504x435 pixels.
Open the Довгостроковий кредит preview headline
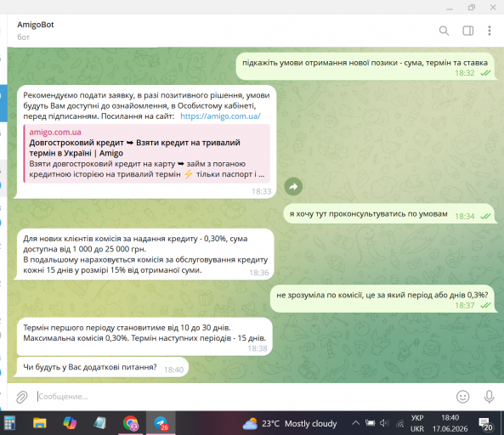pyautogui.click(x=134, y=148)
